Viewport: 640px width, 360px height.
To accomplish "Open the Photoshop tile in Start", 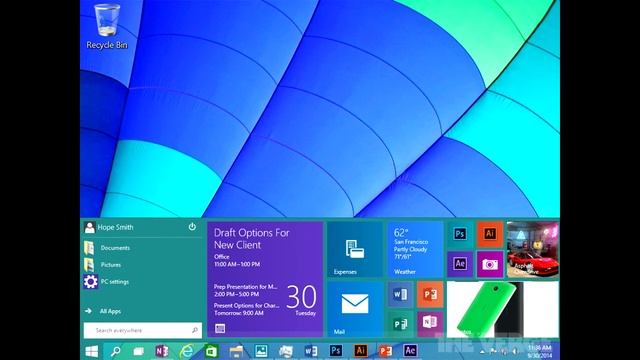I will [x=460, y=234].
